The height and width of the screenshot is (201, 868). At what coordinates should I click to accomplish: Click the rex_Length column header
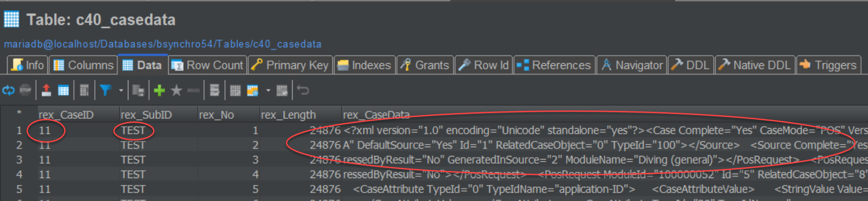(x=301, y=115)
